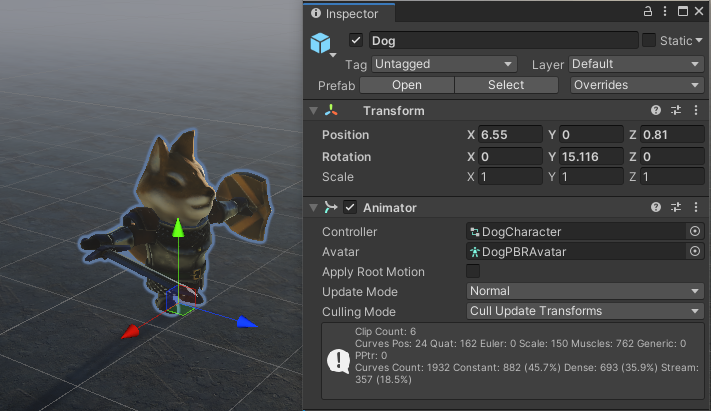Open Animator component help reference

[x=656, y=207]
